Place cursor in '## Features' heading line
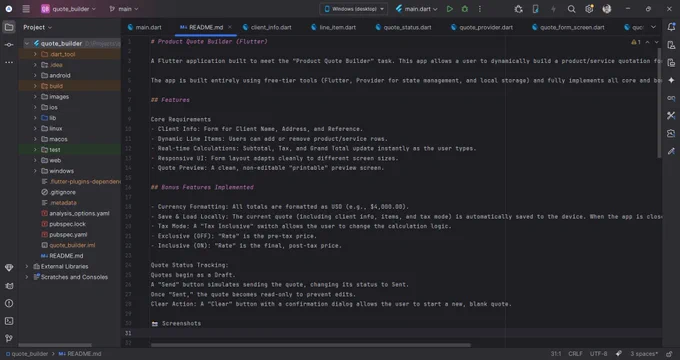680x360 pixels. click(170, 100)
